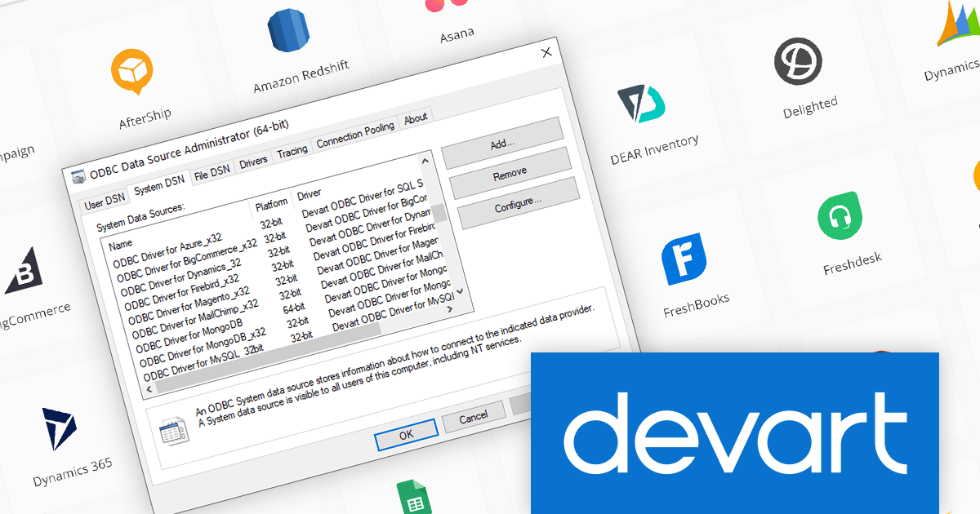Click the FreshBooks connector icon
The width and height of the screenshot is (980, 514).
pyautogui.click(x=683, y=259)
